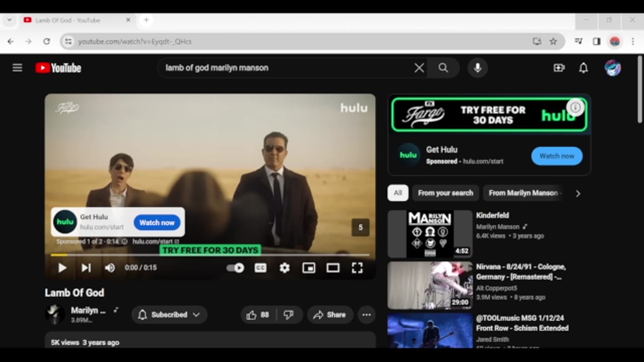The width and height of the screenshot is (644, 362).
Task: Select From your search chip
Action: click(x=445, y=193)
